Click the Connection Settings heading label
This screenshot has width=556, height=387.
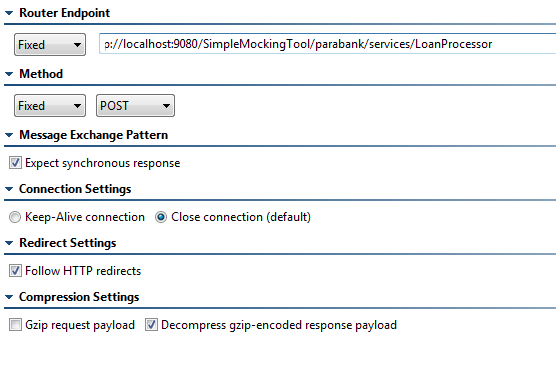[x=75, y=189]
